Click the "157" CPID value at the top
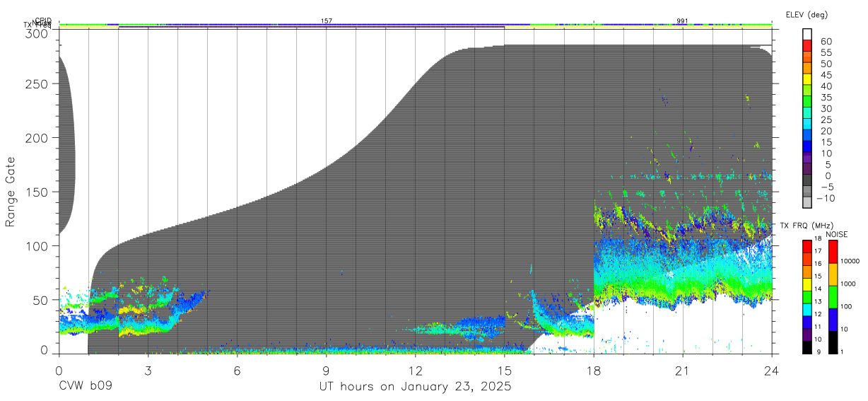Viewport: 868px width, 401px height. (327, 21)
